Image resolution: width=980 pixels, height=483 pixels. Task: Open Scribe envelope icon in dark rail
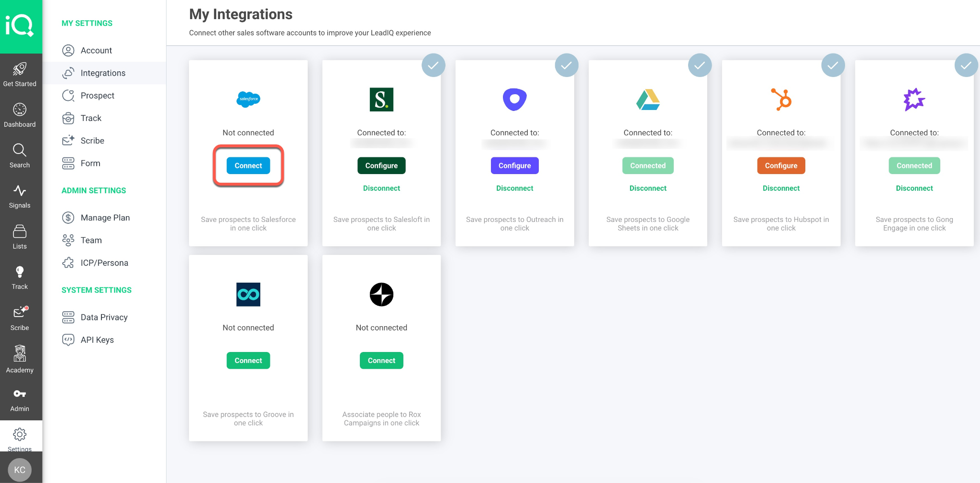coord(21,312)
